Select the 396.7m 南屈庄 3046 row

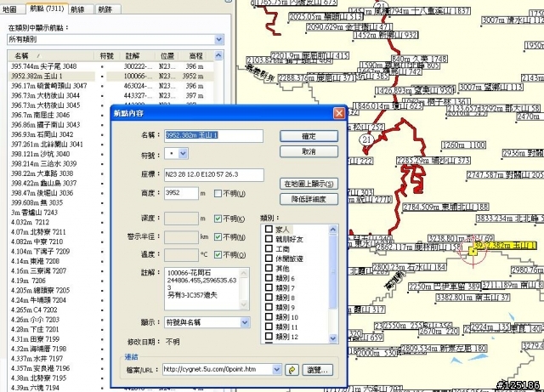click(59, 115)
